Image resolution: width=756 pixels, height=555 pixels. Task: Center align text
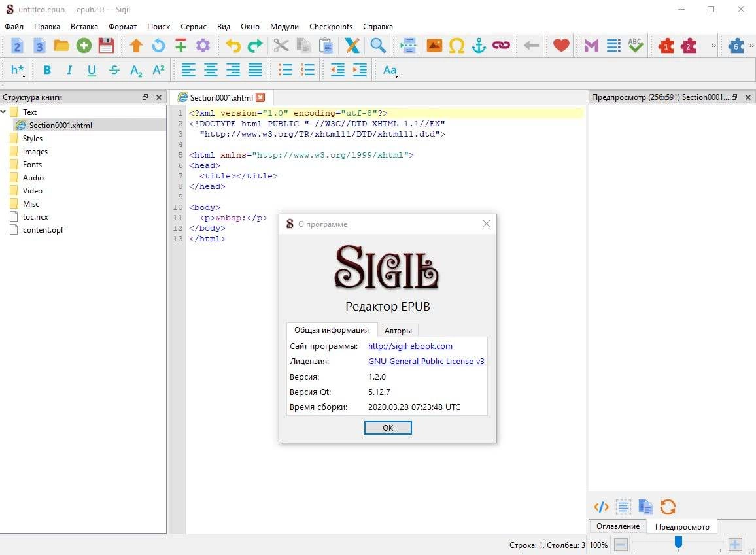pos(211,71)
